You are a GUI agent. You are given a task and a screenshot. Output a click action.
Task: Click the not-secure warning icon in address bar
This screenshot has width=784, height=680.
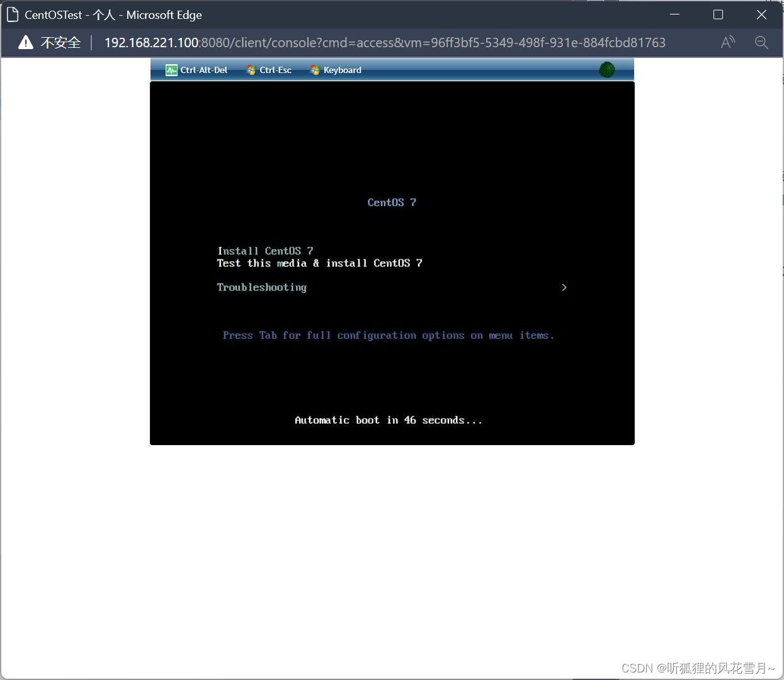coord(26,42)
